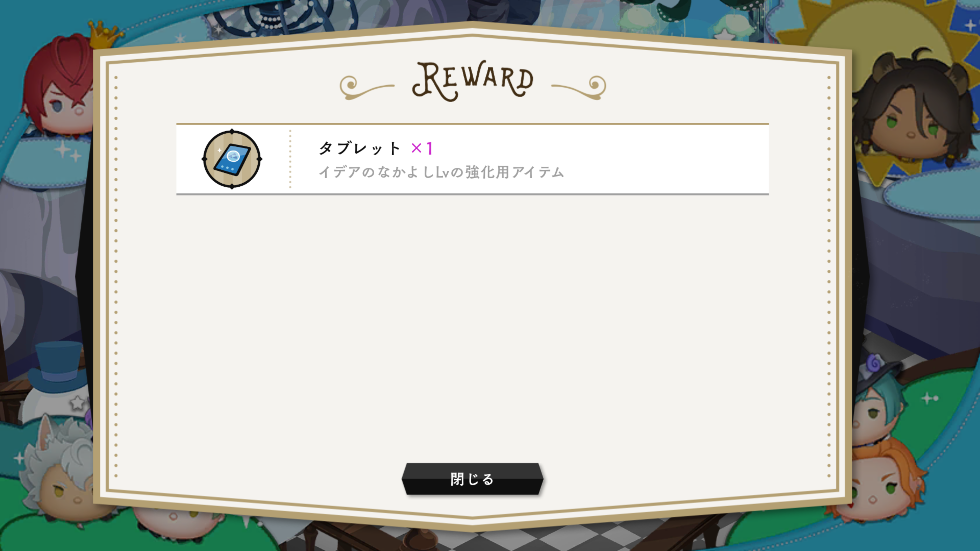980x551 pixels.
Task: Click the 閉じる close button
Action: [472, 479]
